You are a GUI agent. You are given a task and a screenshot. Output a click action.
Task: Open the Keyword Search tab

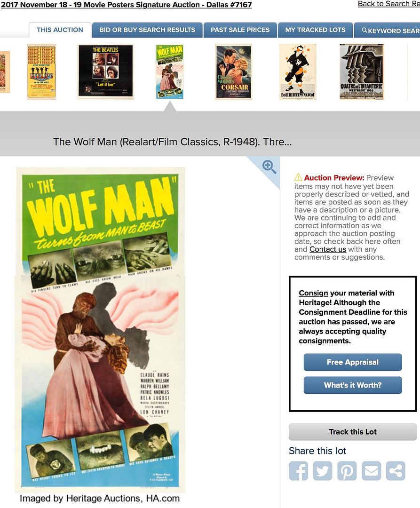[388, 30]
